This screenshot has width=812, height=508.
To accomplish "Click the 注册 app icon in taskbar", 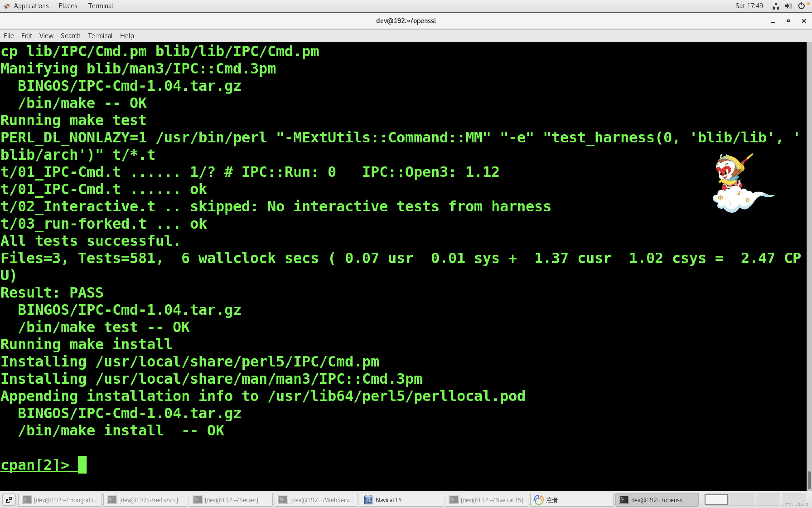I will click(x=539, y=500).
